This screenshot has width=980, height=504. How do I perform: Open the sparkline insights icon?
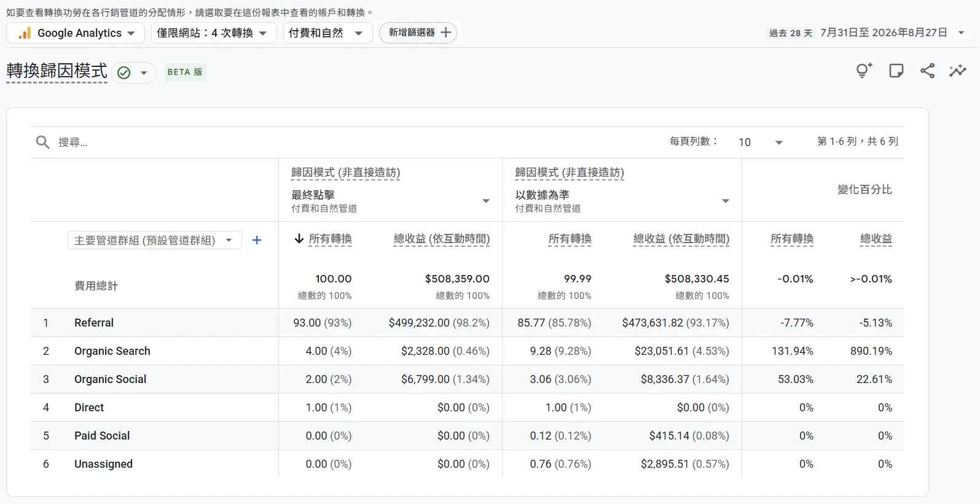pos(958,71)
